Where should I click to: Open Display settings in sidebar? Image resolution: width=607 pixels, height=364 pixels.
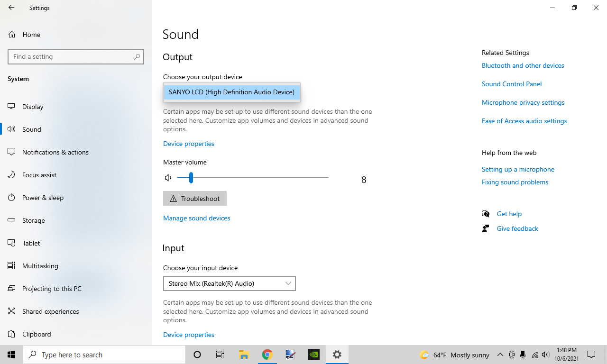click(76, 107)
